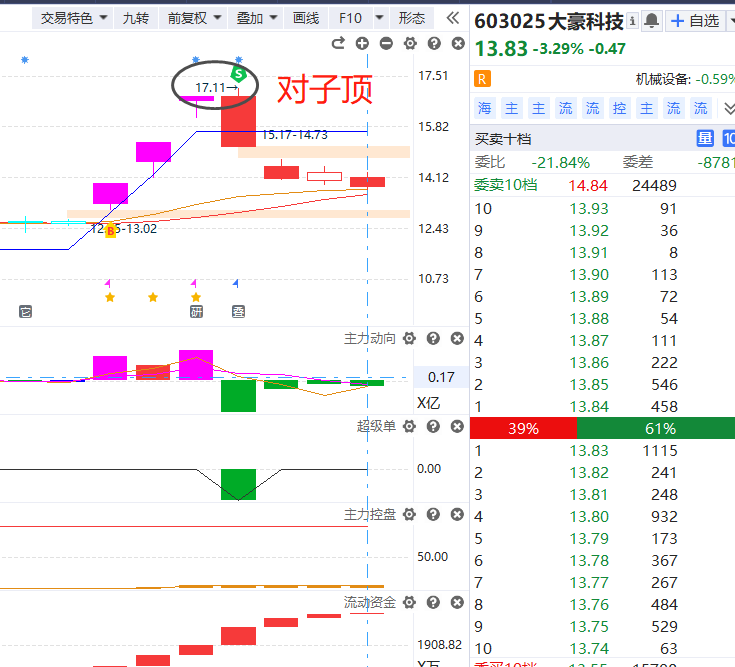Add stock to 自选 watchlist
Viewport: 735px width, 667px height.
[695, 21]
